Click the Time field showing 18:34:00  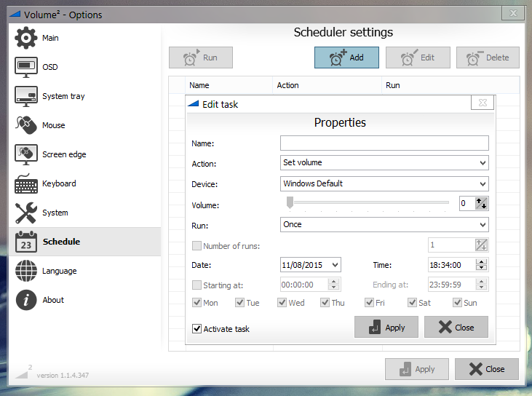(x=452, y=265)
